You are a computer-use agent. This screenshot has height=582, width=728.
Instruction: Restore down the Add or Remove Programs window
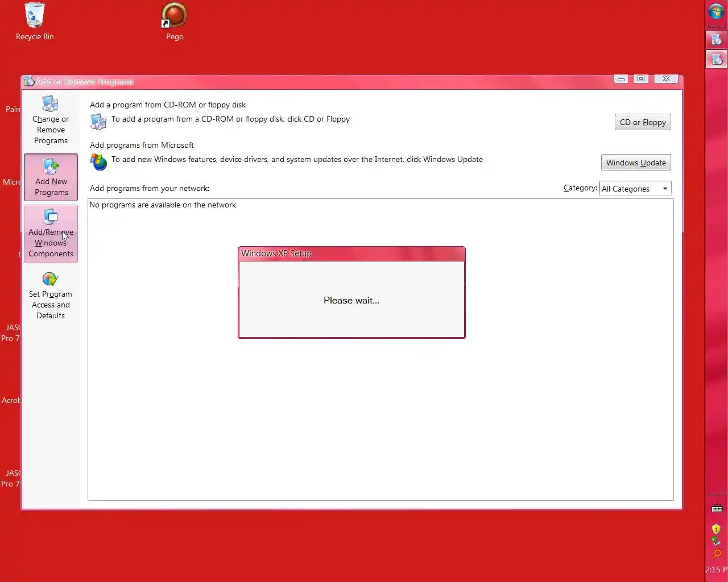(641, 79)
